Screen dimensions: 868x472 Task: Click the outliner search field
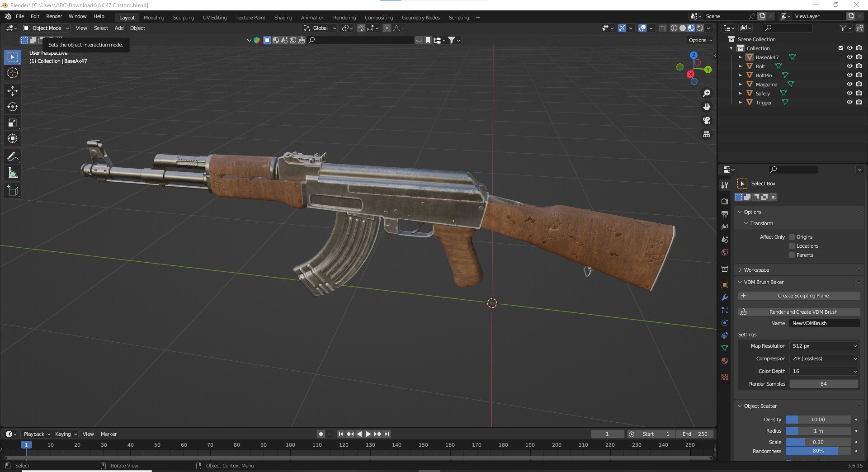[x=788, y=28]
